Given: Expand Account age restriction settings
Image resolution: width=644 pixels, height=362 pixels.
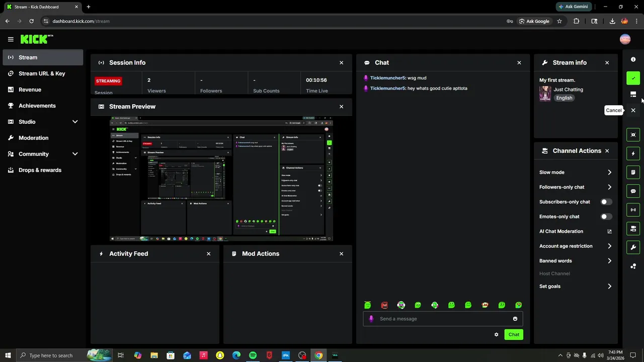Looking at the screenshot, I should [x=609, y=246].
